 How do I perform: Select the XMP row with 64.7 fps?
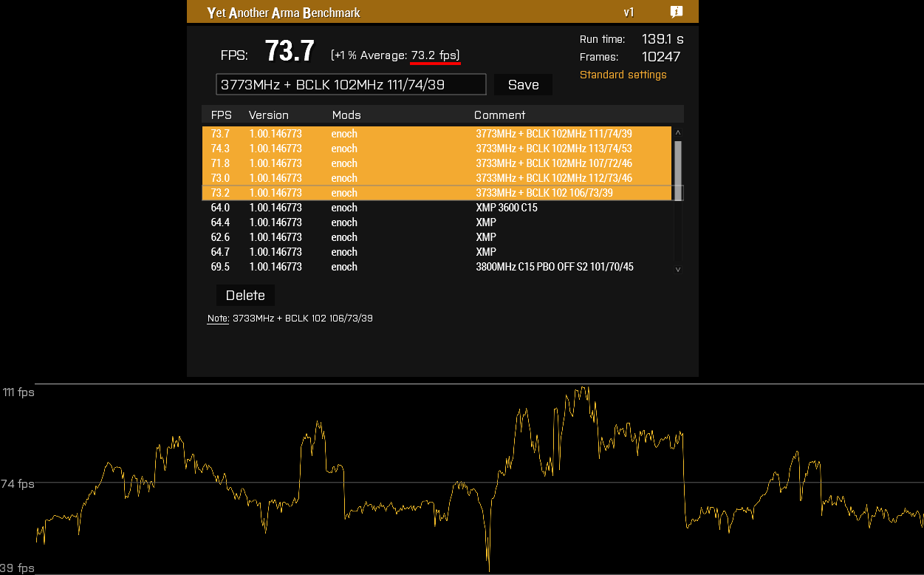[x=437, y=252]
